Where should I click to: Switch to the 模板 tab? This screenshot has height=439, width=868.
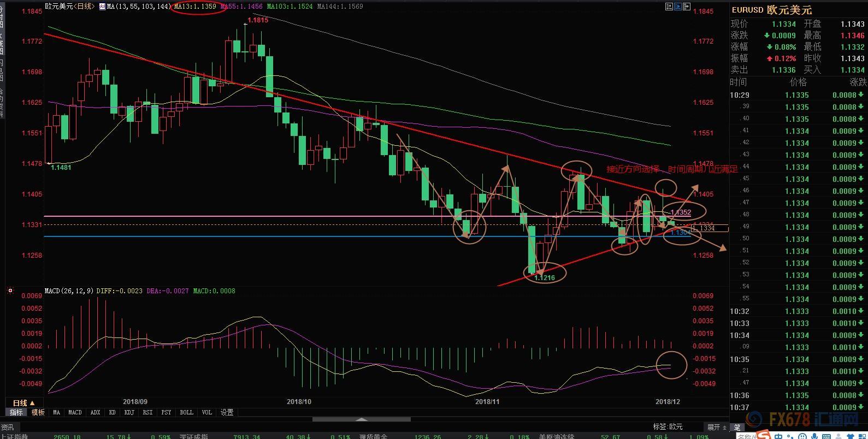point(38,413)
